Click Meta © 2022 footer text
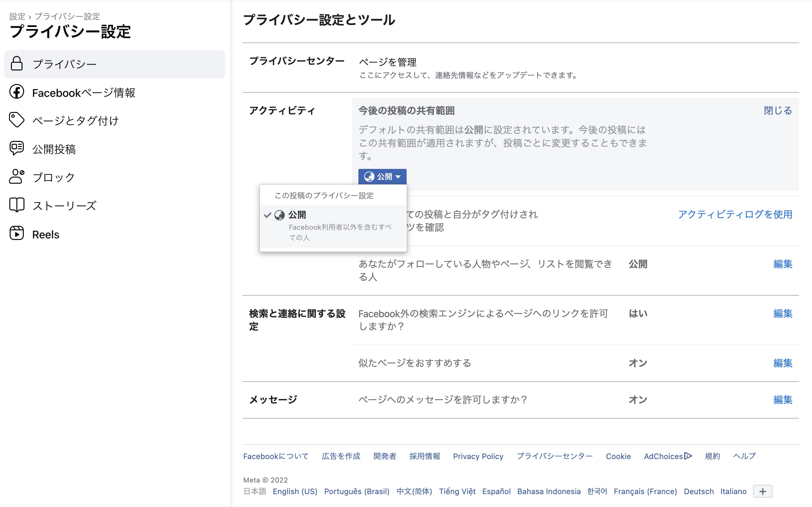 coord(265,480)
